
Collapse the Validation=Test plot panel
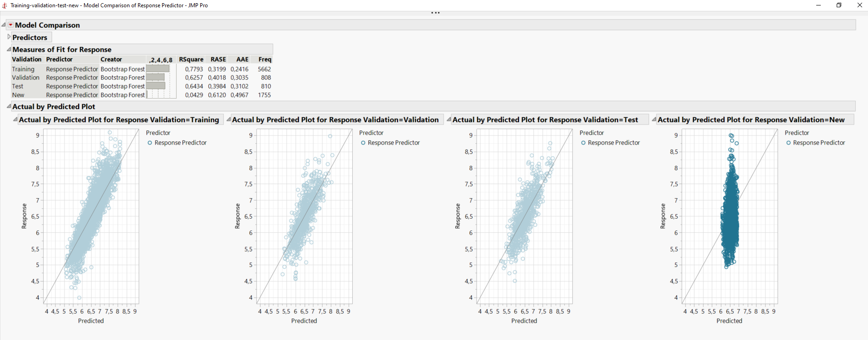449,120
